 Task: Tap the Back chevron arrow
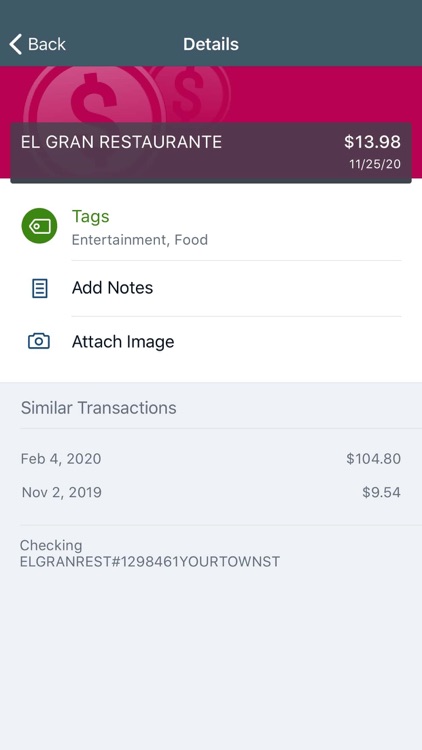coord(15,44)
